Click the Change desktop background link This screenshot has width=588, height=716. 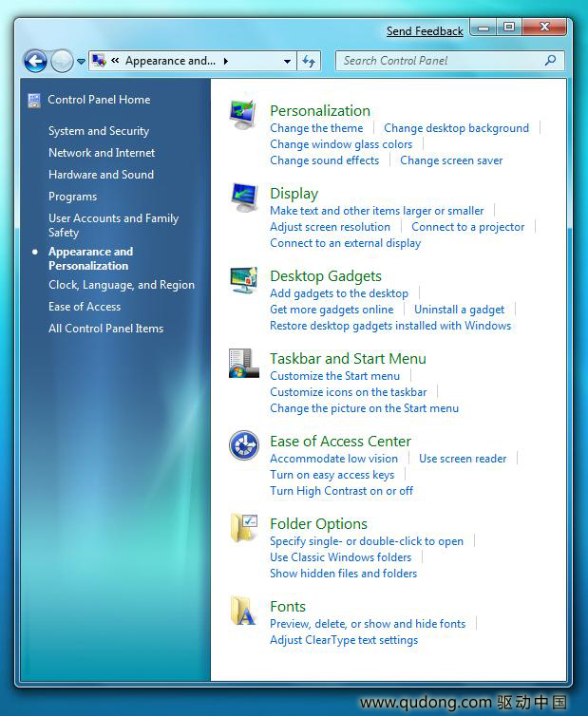point(456,128)
